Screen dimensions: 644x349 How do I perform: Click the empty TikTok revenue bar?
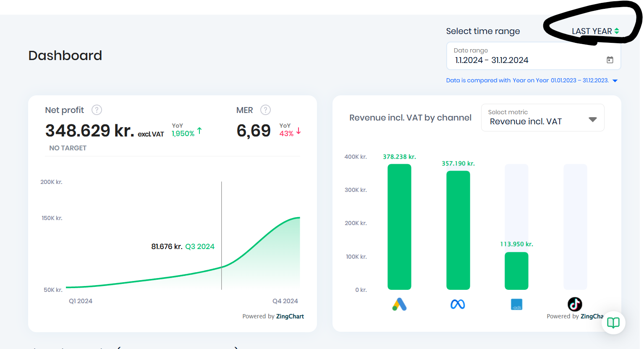(575, 227)
